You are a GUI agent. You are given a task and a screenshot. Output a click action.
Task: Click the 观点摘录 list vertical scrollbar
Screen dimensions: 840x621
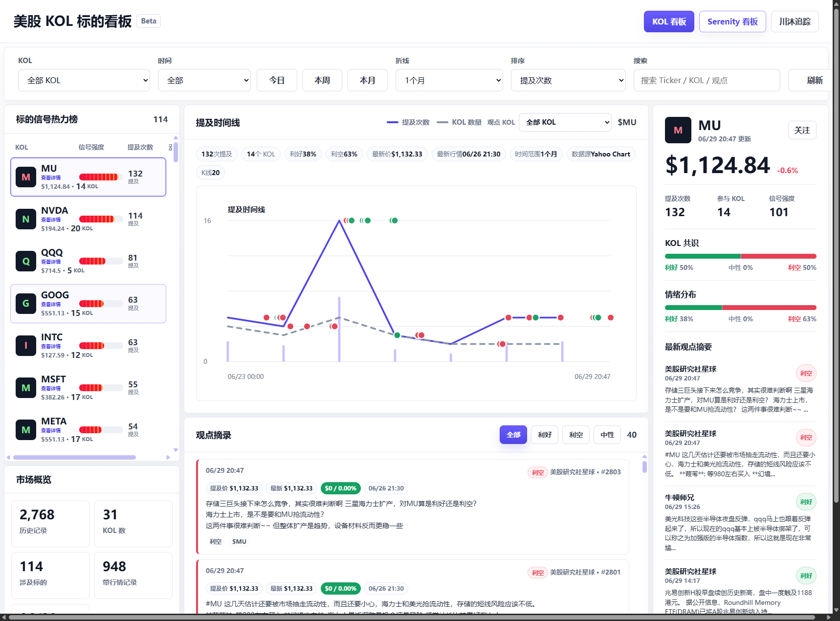coord(644,467)
